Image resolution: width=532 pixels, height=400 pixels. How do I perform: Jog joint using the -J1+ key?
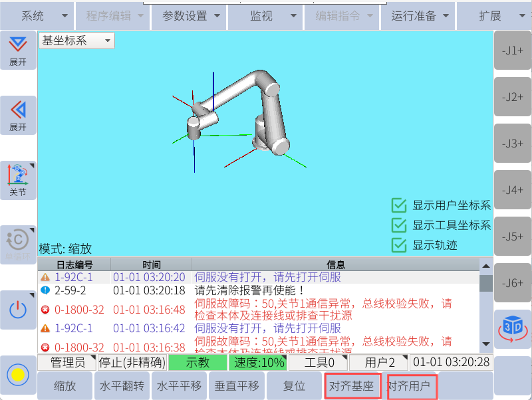pyautogui.click(x=512, y=50)
